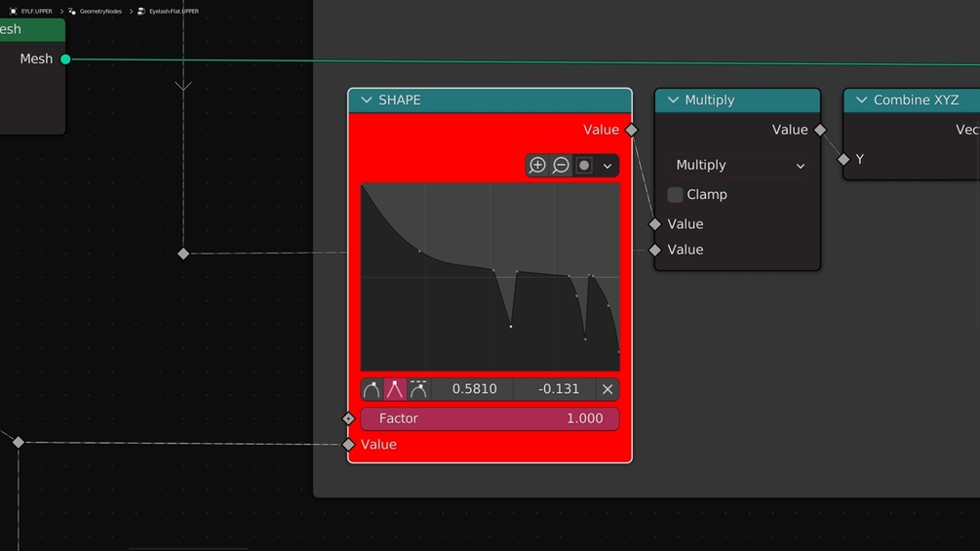Click GeometryNodes in breadcrumb
This screenshot has height=551, width=980.
click(100, 12)
